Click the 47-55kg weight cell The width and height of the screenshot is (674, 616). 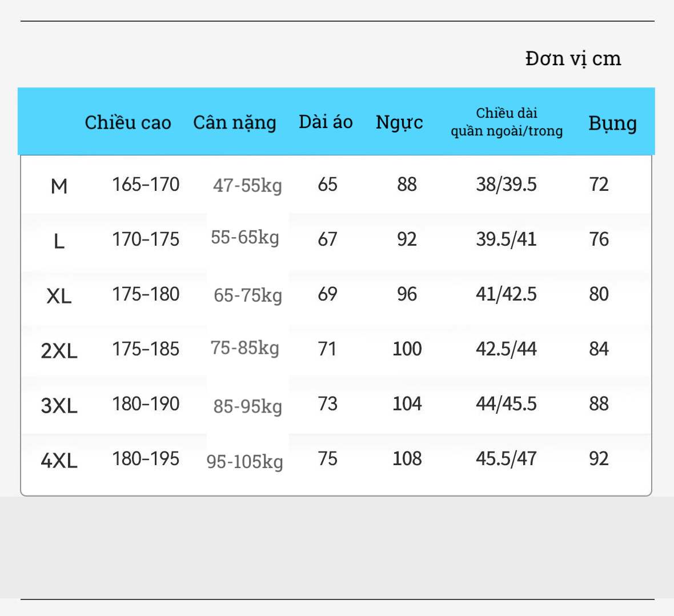pos(247,185)
